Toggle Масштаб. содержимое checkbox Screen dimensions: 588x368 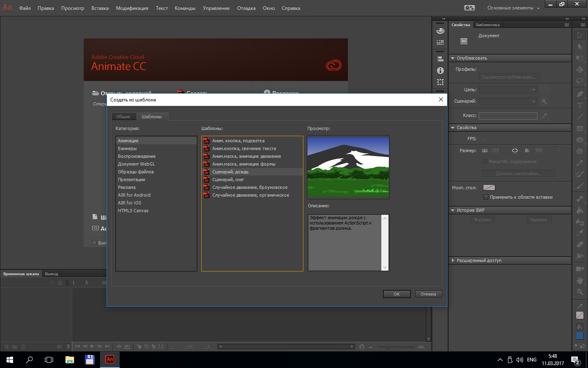(x=485, y=162)
